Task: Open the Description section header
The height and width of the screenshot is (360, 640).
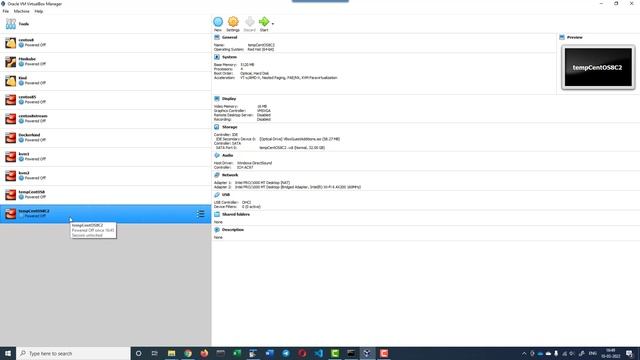Action: click(x=233, y=230)
